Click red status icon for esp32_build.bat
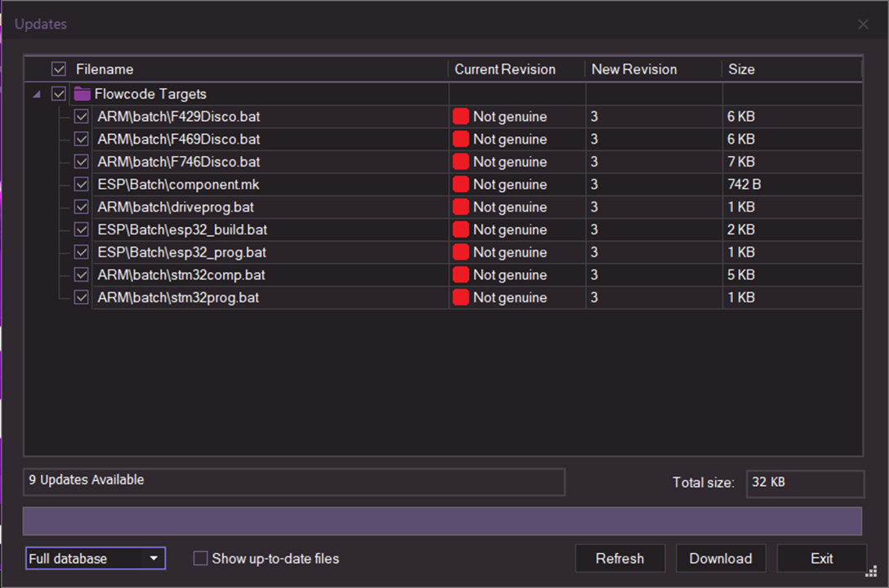This screenshot has width=889, height=588. click(x=460, y=229)
